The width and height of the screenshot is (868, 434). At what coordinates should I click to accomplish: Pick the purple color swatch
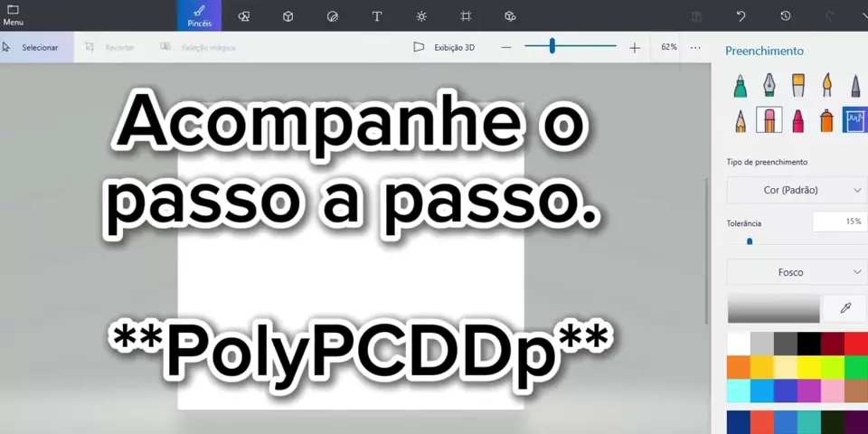809,391
